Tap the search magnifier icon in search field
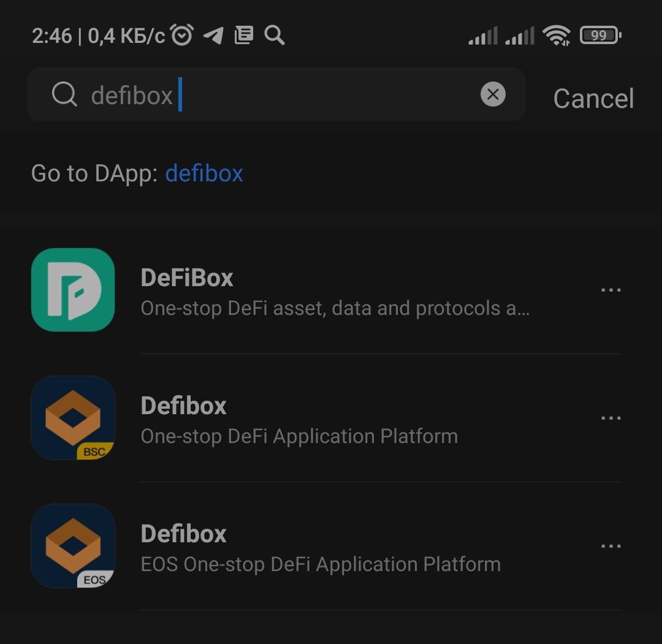662x644 pixels. (64, 95)
